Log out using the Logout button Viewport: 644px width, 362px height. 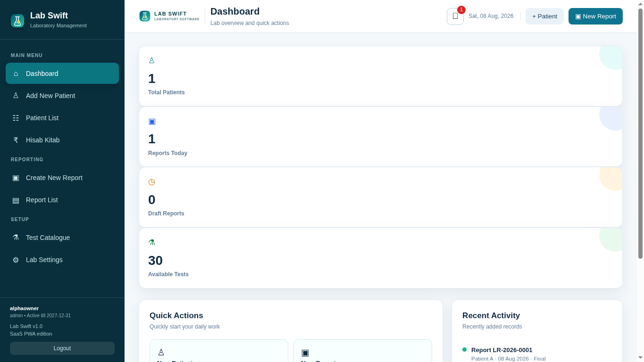[62, 348]
